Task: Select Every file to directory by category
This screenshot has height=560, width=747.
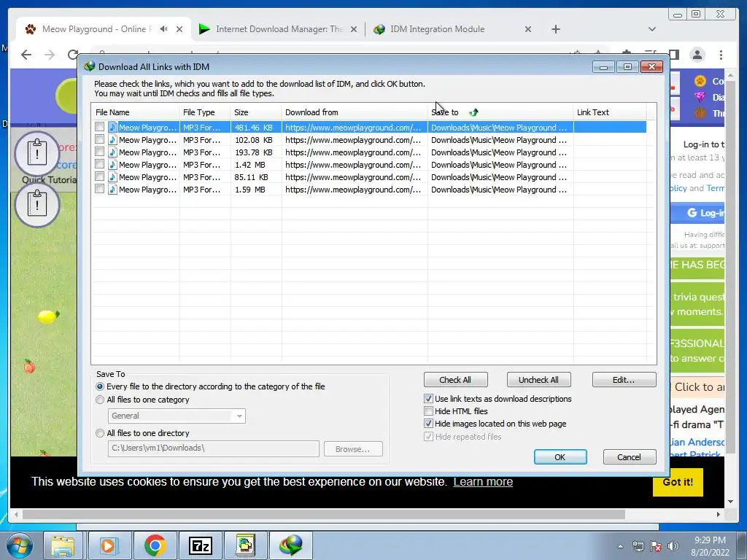Action: (x=100, y=386)
